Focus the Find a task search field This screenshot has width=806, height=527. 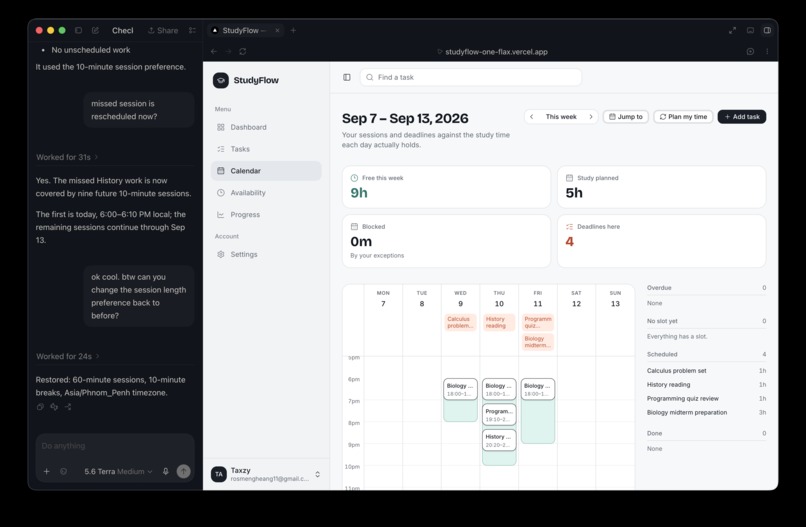471,77
